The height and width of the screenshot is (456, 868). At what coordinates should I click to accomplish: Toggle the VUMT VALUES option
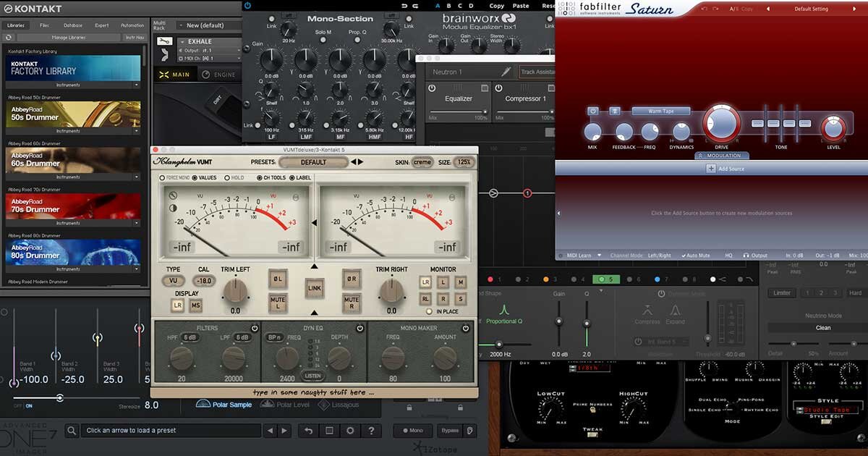(x=194, y=177)
